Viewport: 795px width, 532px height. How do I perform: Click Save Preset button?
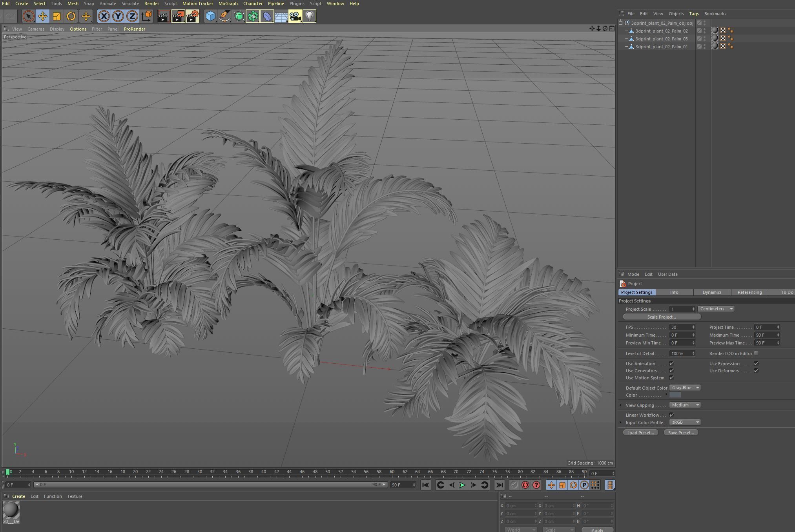(681, 433)
